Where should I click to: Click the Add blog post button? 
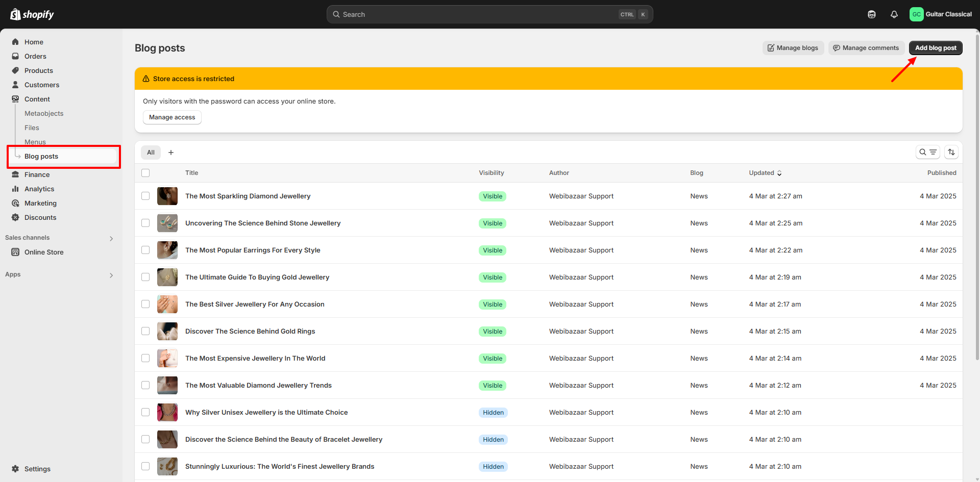[x=935, y=48]
